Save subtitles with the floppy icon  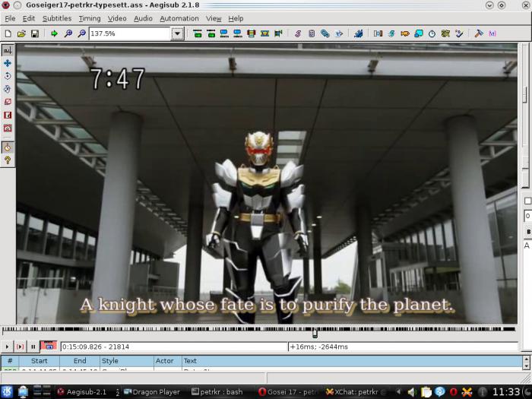tap(35, 33)
